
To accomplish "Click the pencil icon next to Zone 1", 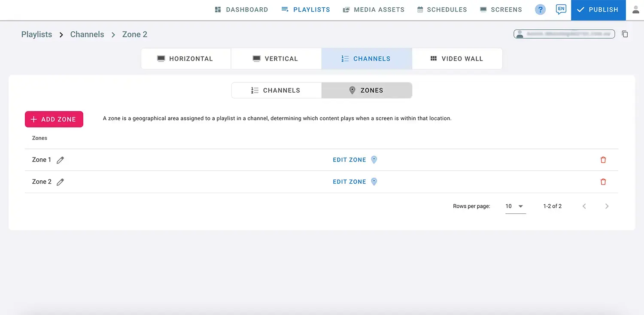I will 61,160.
